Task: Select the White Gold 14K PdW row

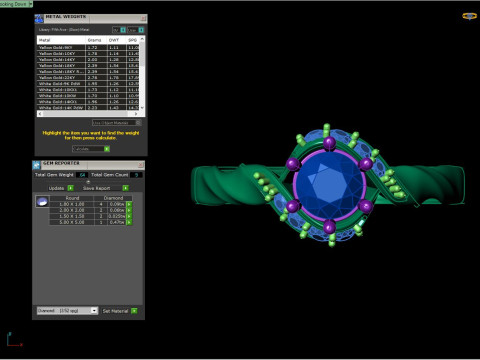Action: pos(88,108)
